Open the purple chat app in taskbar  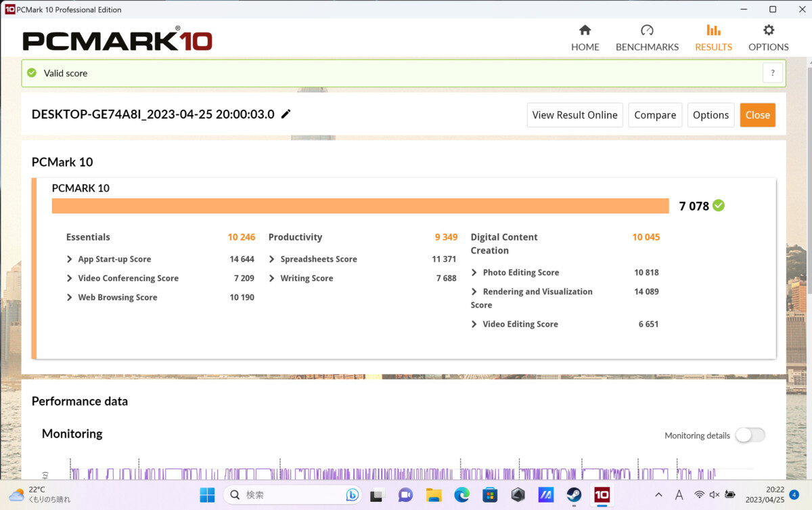pos(405,495)
